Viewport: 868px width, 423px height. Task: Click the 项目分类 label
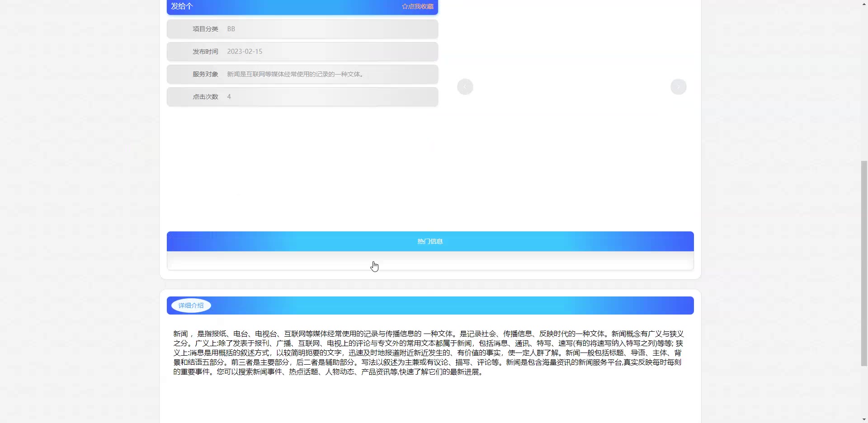pyautogui.click(x=205, y=29)
